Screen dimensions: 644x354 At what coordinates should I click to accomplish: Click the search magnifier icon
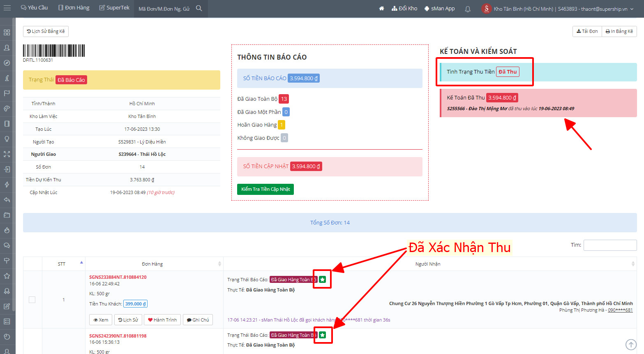[x=199, y=8]
